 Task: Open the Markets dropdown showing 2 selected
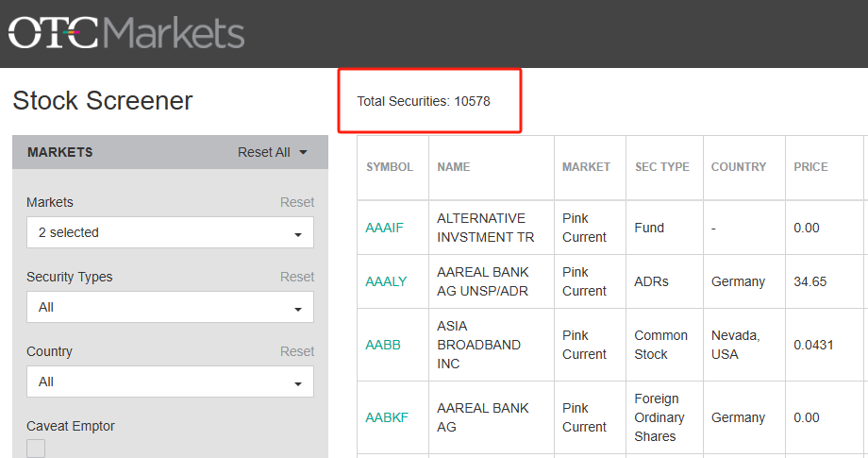170,232
